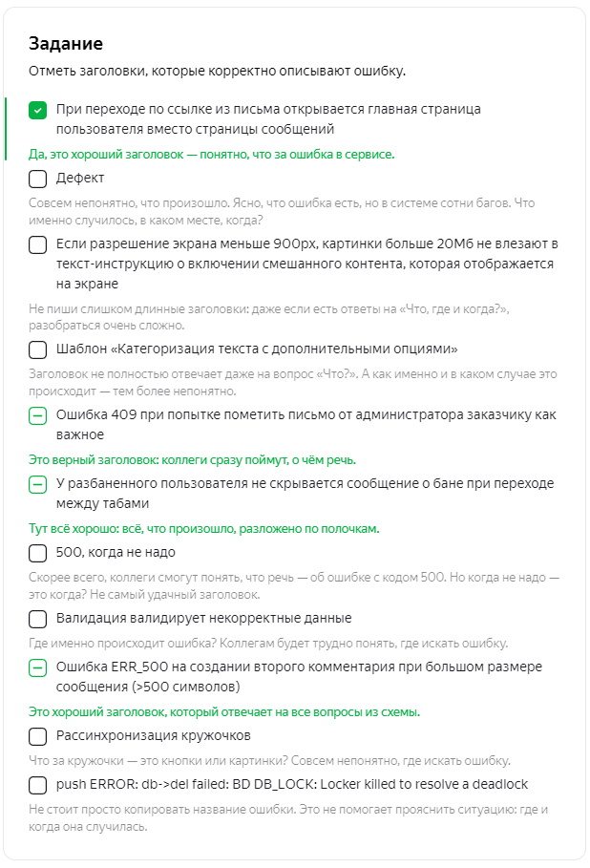Check the «push ERROR: db->del failed» checkbox
This screenshot has width=590, height=868.
[37, 785]
